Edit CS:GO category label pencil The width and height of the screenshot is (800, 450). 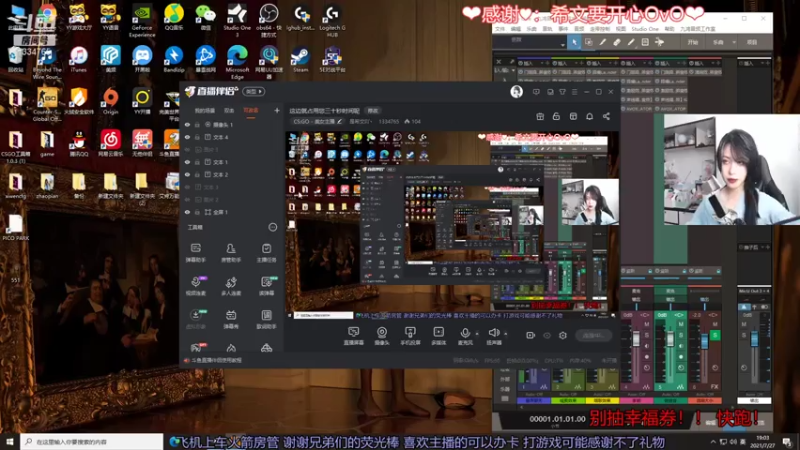point(339,121)
